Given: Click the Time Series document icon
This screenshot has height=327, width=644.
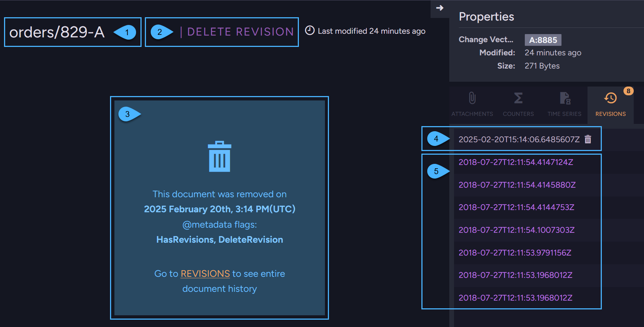Looking at the screenshot, I should click(565, 98).
